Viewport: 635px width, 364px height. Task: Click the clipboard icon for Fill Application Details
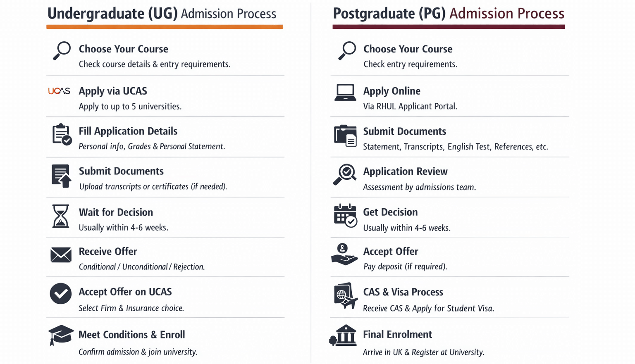point(62,134)
